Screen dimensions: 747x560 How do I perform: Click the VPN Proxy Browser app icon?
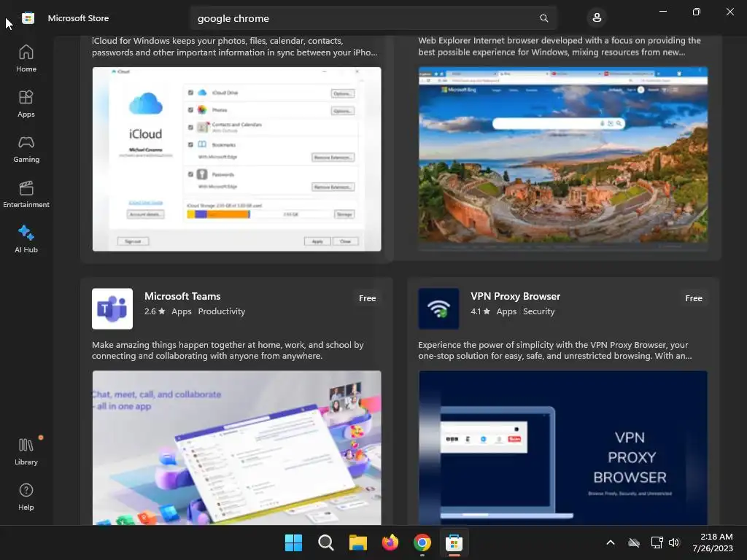tap(438, 308)
